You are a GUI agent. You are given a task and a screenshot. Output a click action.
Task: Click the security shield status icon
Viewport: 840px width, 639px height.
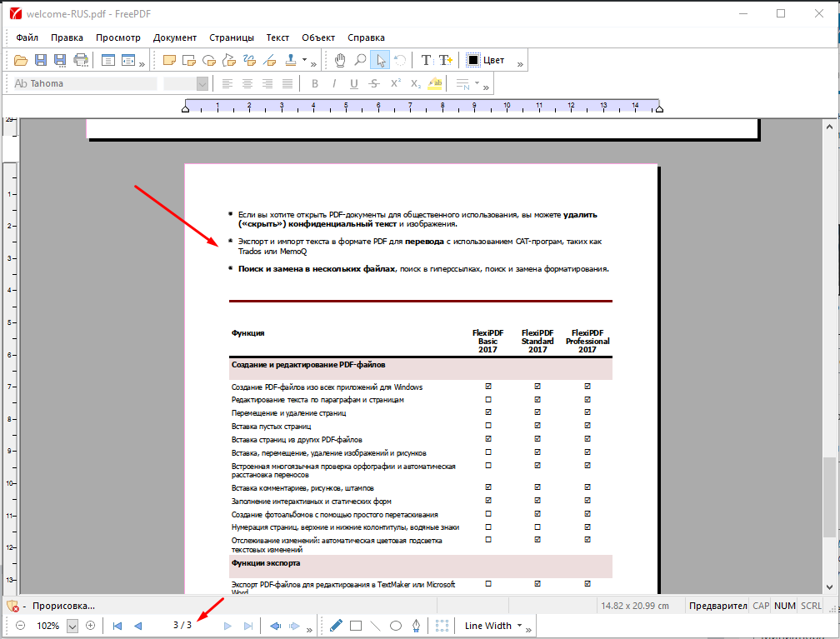click(12, 606)
